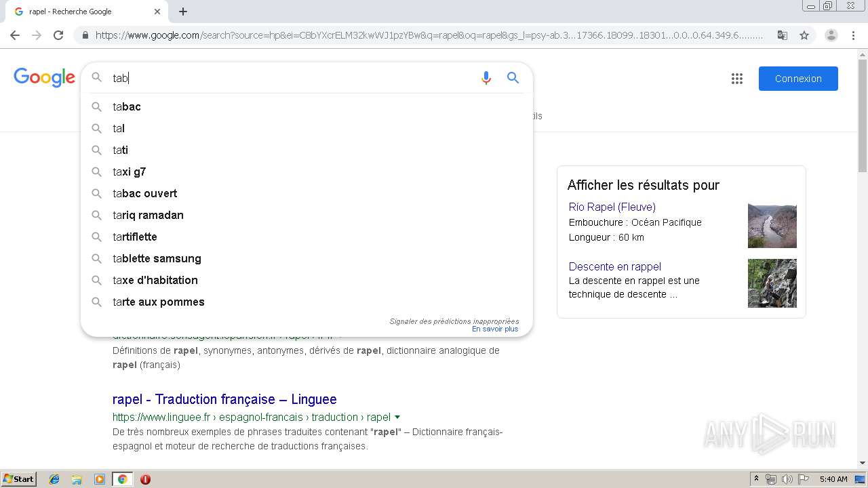Click the address bar URL
This screenshot has width=868, height=488.
coord(429,35)
